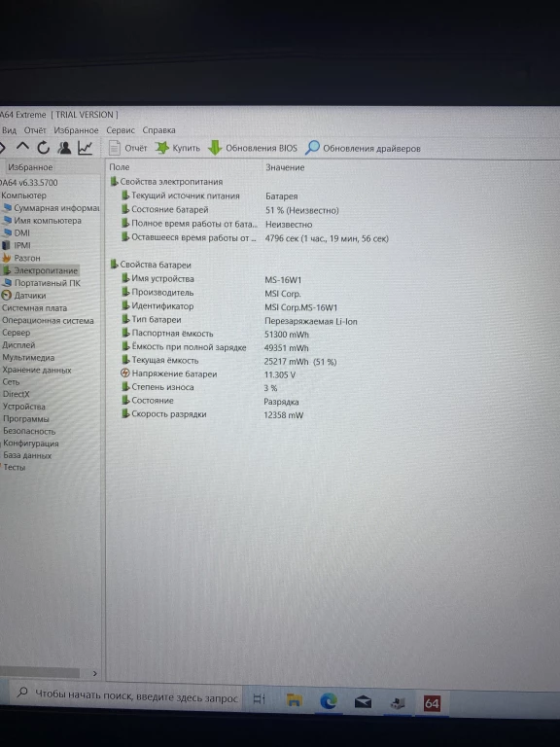560x747 pixels.
Task: Expand Тесты category
Action: point(14,467)
